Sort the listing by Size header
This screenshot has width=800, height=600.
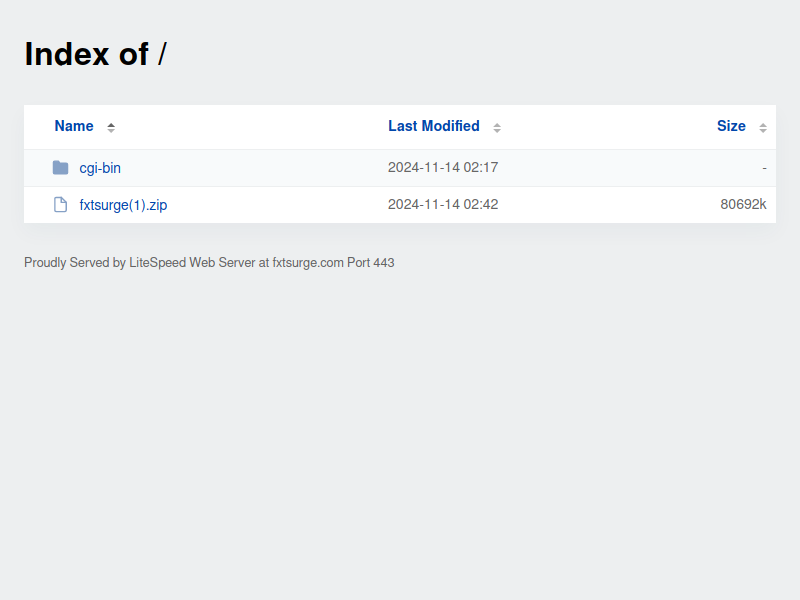[x=731, y=126]
